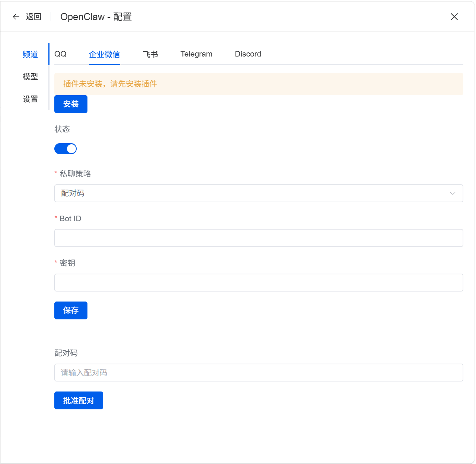Open the Discord tab

248,54
